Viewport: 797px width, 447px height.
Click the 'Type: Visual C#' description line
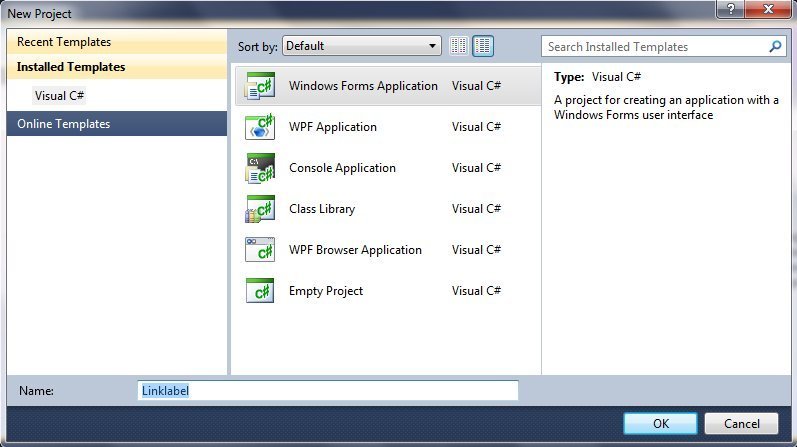pyautogui.click(x=597, y=77)
